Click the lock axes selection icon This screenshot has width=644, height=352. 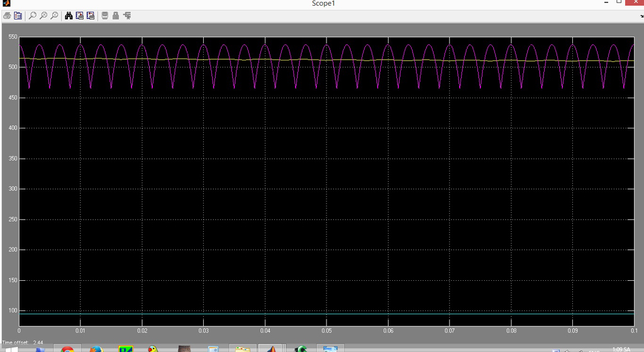pyautogui.click(x=116, y=16)
